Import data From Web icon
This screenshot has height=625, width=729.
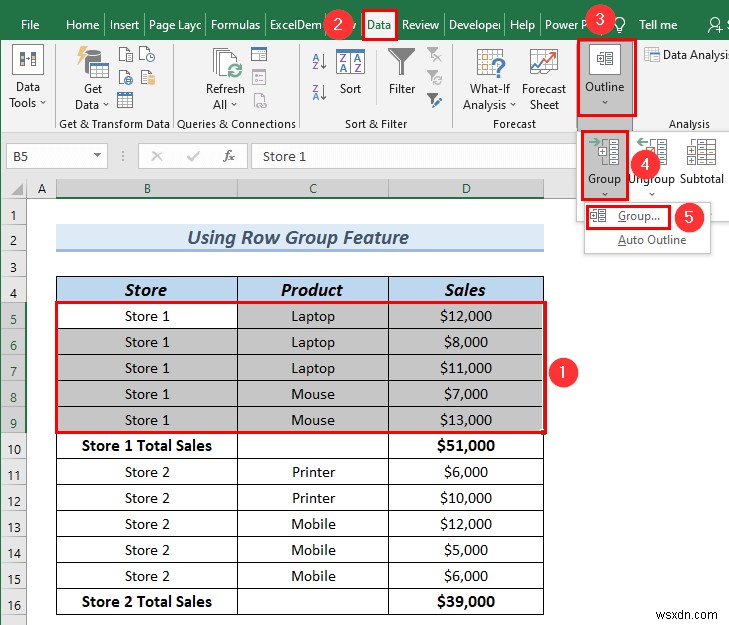[126, 77]
